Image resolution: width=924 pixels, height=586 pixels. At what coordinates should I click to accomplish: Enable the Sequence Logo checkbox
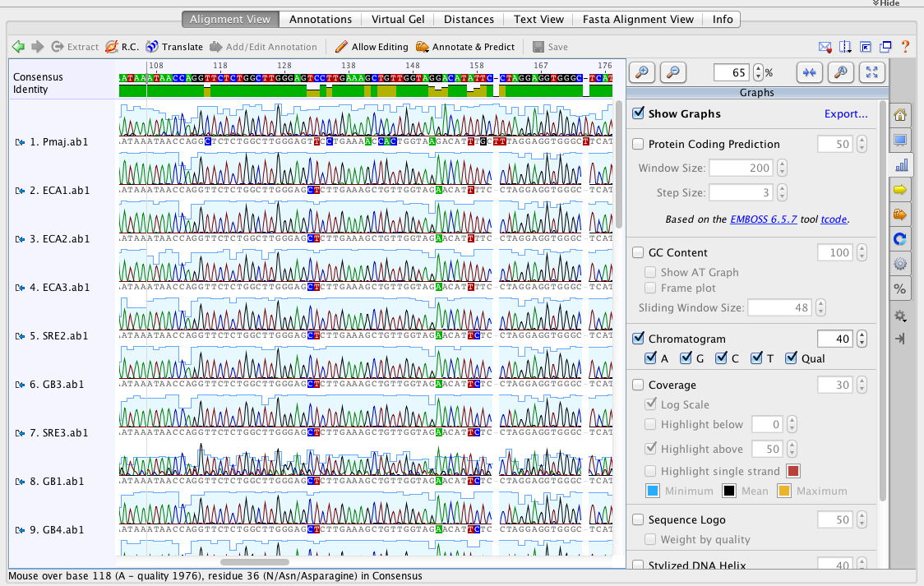coord(638,519)
